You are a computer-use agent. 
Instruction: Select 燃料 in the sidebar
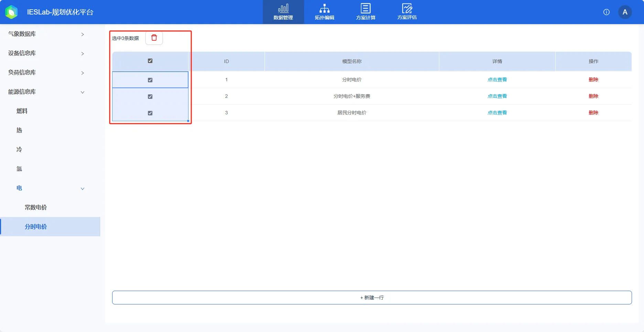(22, 111)
